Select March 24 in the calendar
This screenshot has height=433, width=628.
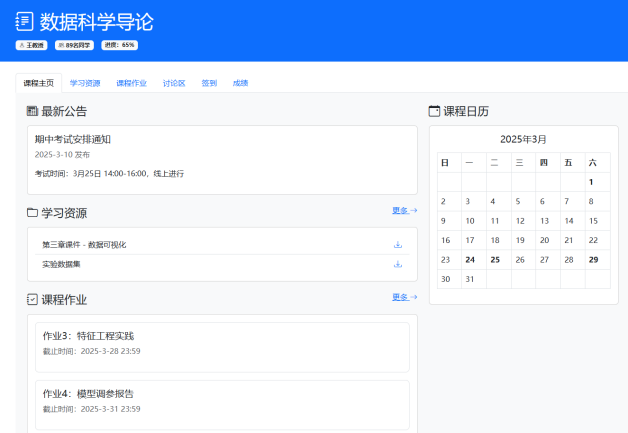[x=474, y=260]
